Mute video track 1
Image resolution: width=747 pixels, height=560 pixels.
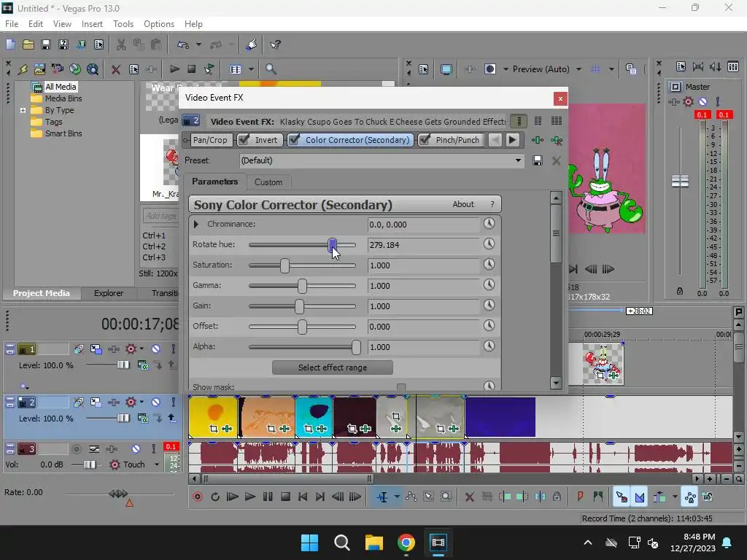click(156, 349)
